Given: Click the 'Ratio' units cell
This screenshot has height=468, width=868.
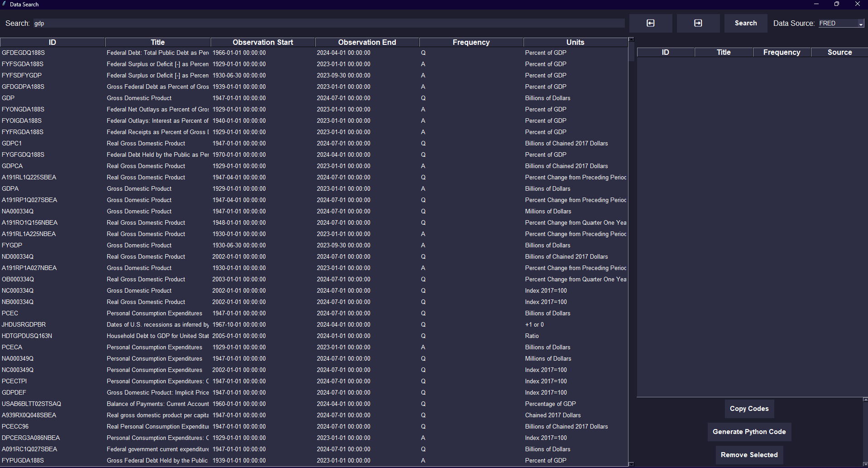Looking at the screenshot, I should coord(532,336).
